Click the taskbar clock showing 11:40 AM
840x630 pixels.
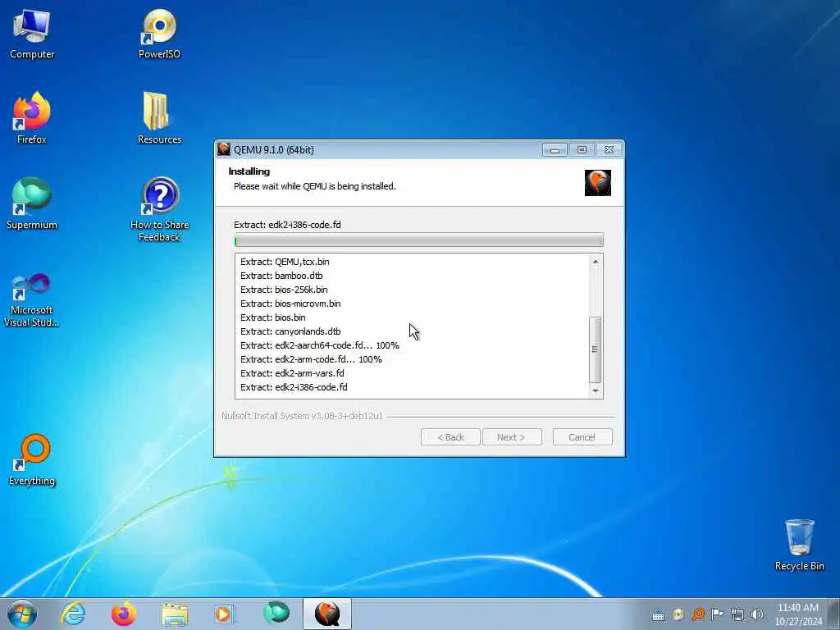798,614
